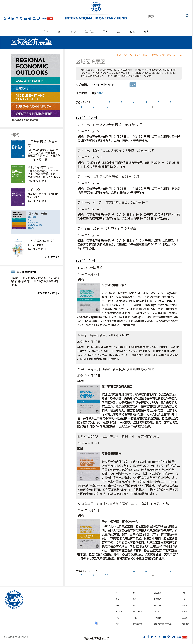193x644 pixels.
Task: Open the Data (数据) menu item
Action: point(133,31)
